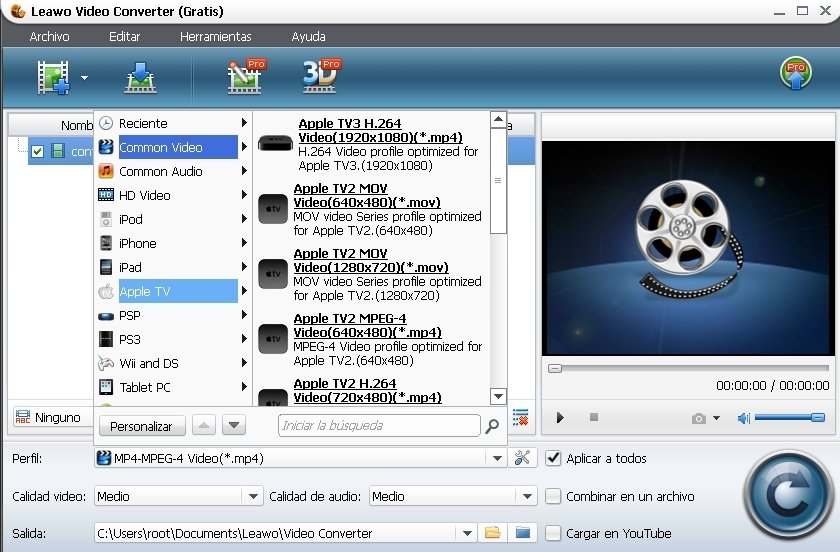Click the browse output folder icon

coord(492,533)
